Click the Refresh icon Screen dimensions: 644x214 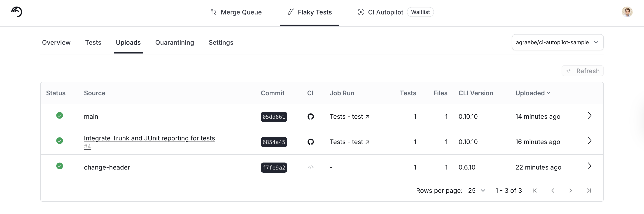(569, 71)
